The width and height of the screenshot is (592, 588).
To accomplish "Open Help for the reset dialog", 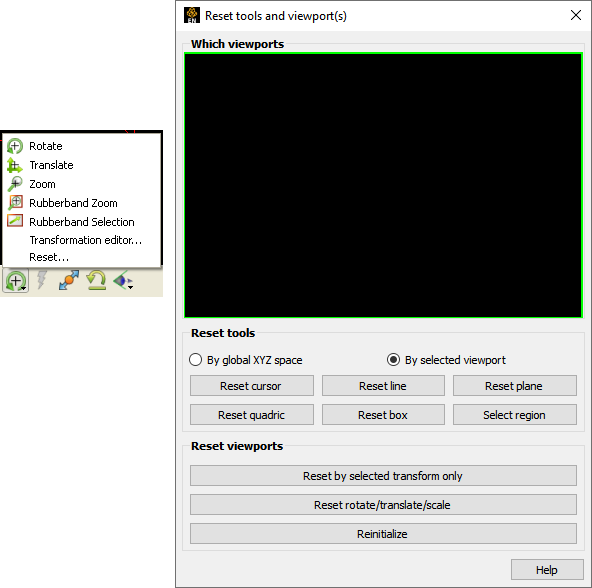I will (x=547, y=569).
